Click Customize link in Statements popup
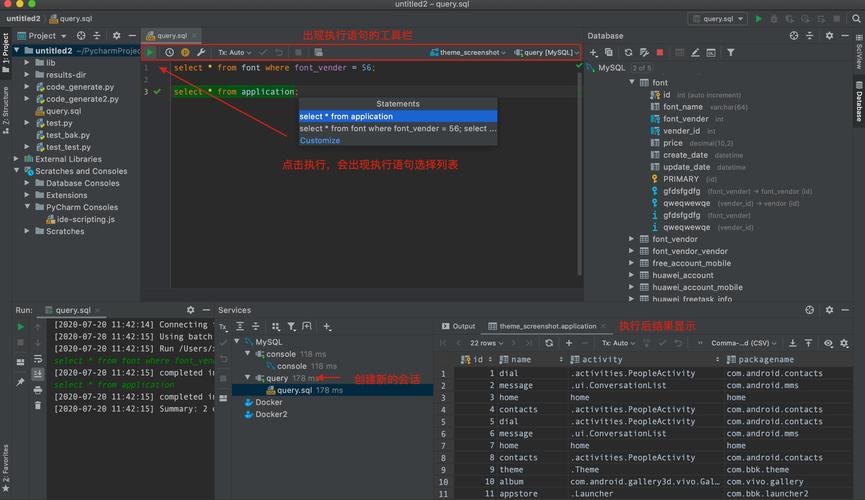 [x=320, y=141]
